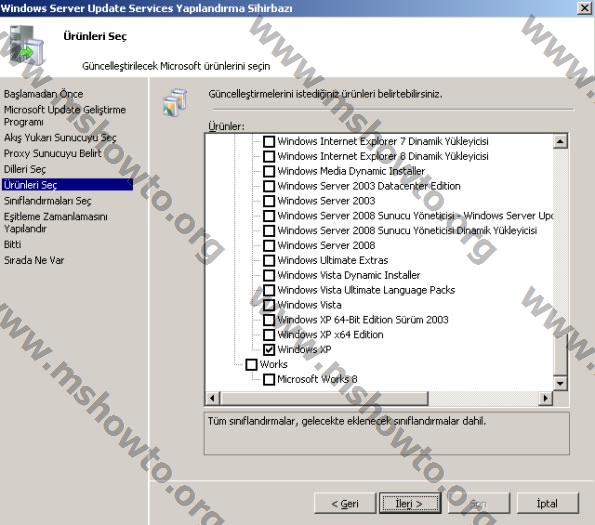Switch to Dilleri Seç step
The image size is (595, 525).
click(x=25, y=169)
